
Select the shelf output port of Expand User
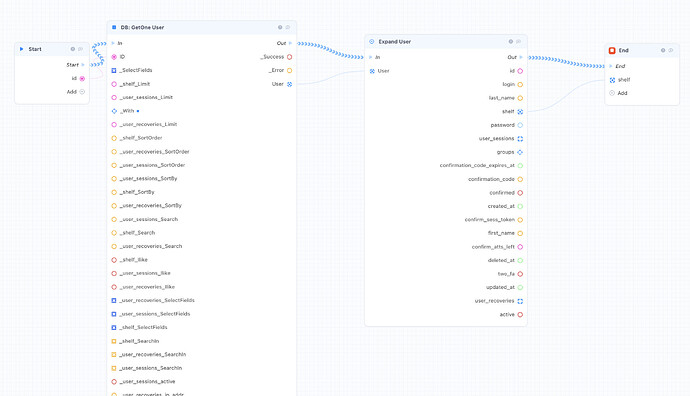520,112
